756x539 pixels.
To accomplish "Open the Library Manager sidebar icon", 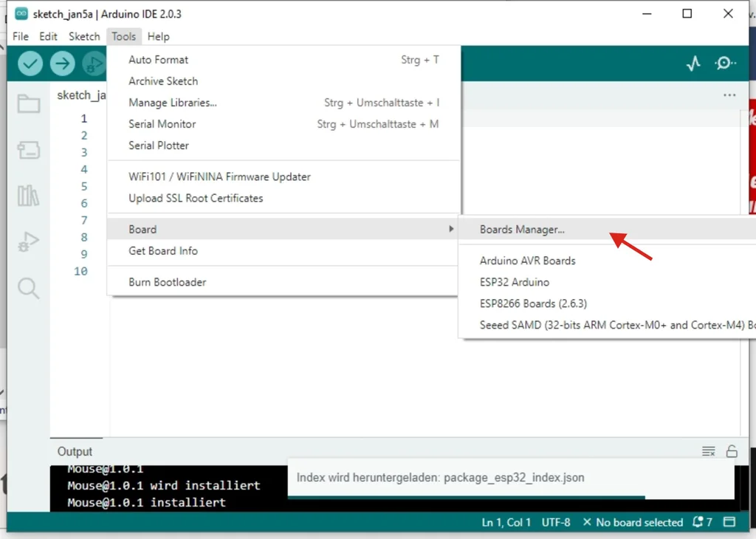I will click(29, 196).
